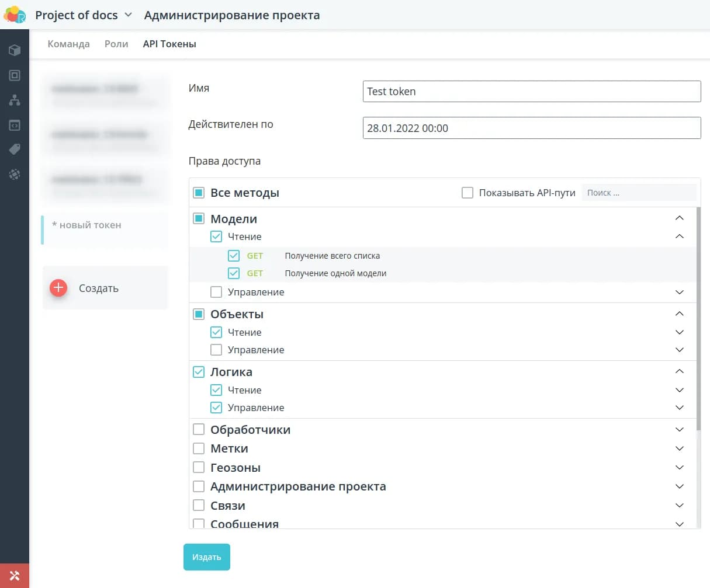Click the globe icon in the sidebar
710x588 pixels.
(15, 174)
